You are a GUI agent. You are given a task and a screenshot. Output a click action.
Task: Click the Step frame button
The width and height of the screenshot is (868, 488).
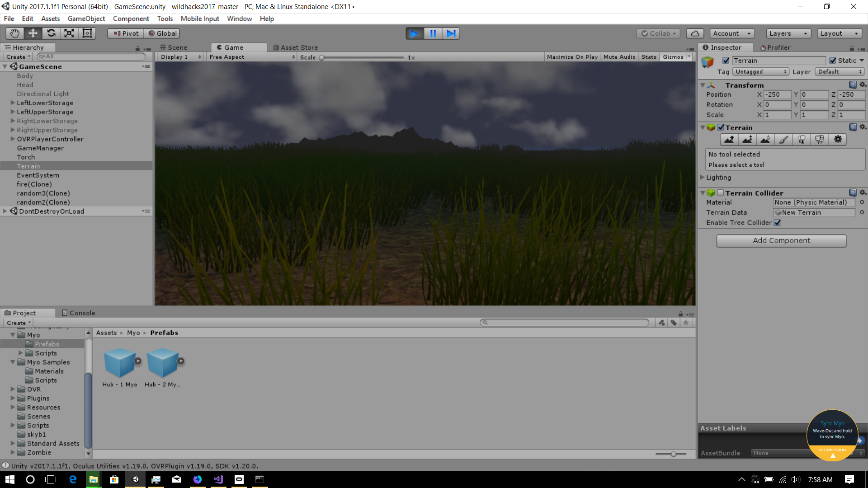click(x=451, y=33)
